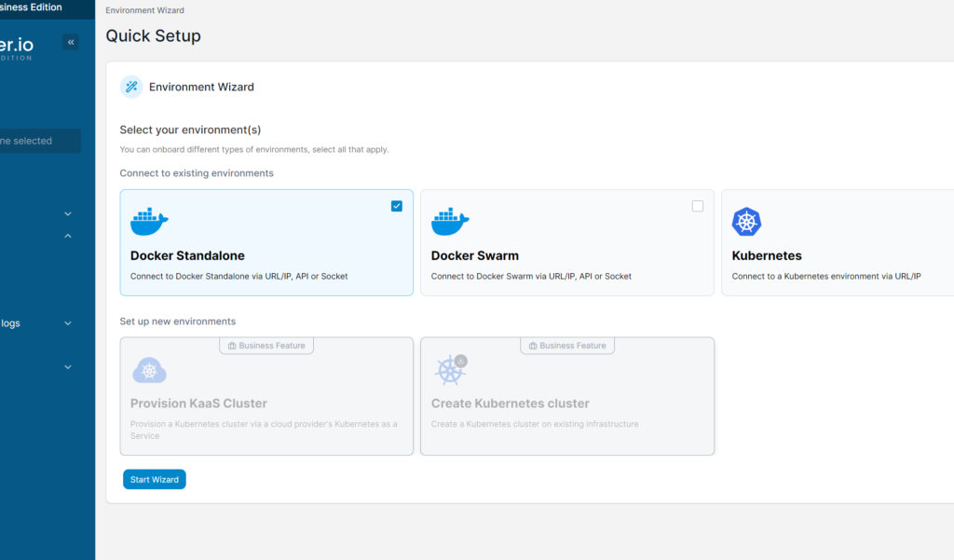This screenshot has height=560, width=954.
Task: Click the 'Connect to existing environments' label
Action: (x=197, y=173)
